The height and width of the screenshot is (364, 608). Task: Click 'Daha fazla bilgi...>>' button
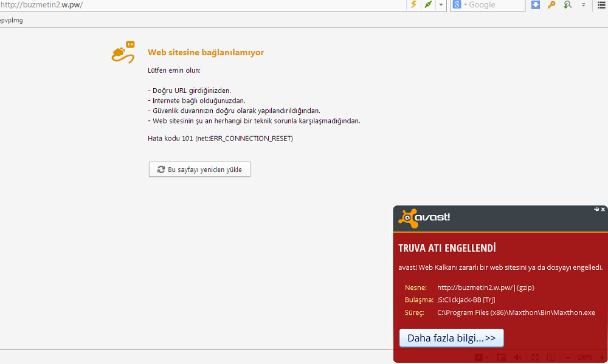point(451,338)
